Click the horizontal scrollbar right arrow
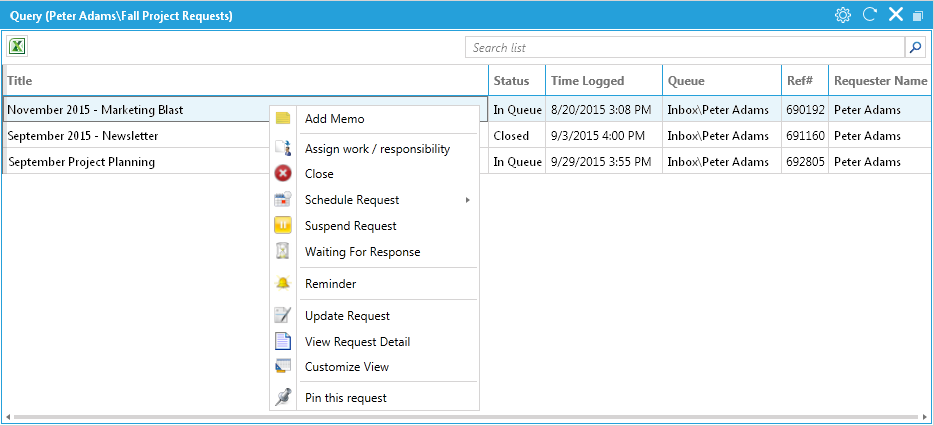The height and width of the screenshot is (426, 934). (x=923, y=416)
